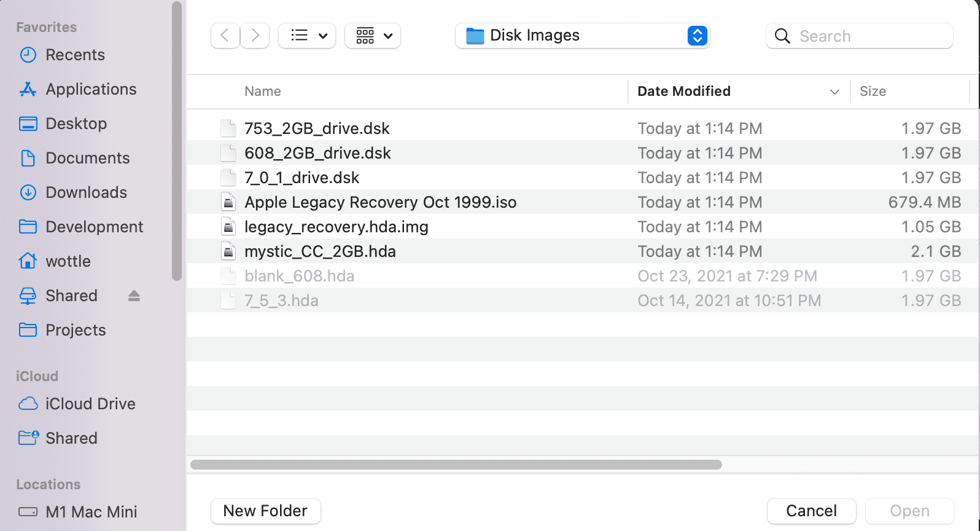The image size is (980, 531).
Task: Click the wottle home icon
Action: coord(28,261)
